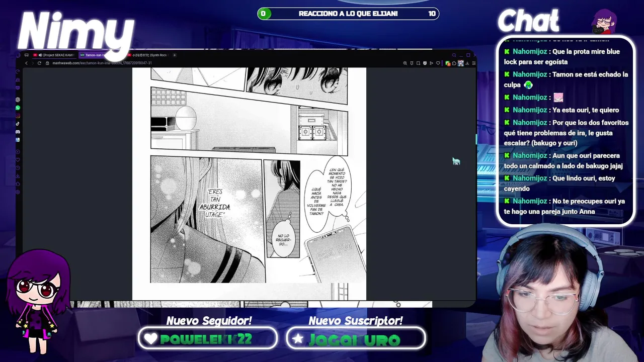Open the Synth Rock YouTube tab
Screen dimensions: 644x362
pyautogui.click(x=147, y=55)
